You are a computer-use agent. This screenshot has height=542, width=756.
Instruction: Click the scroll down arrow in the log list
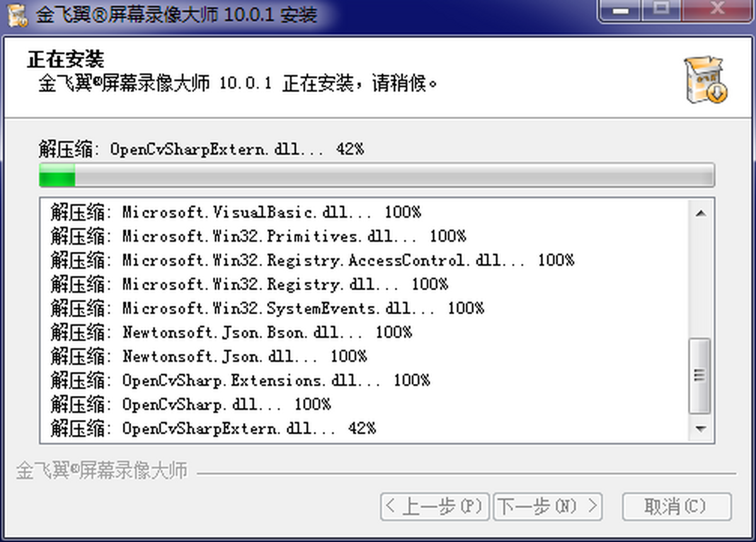[x=700, y=429]
